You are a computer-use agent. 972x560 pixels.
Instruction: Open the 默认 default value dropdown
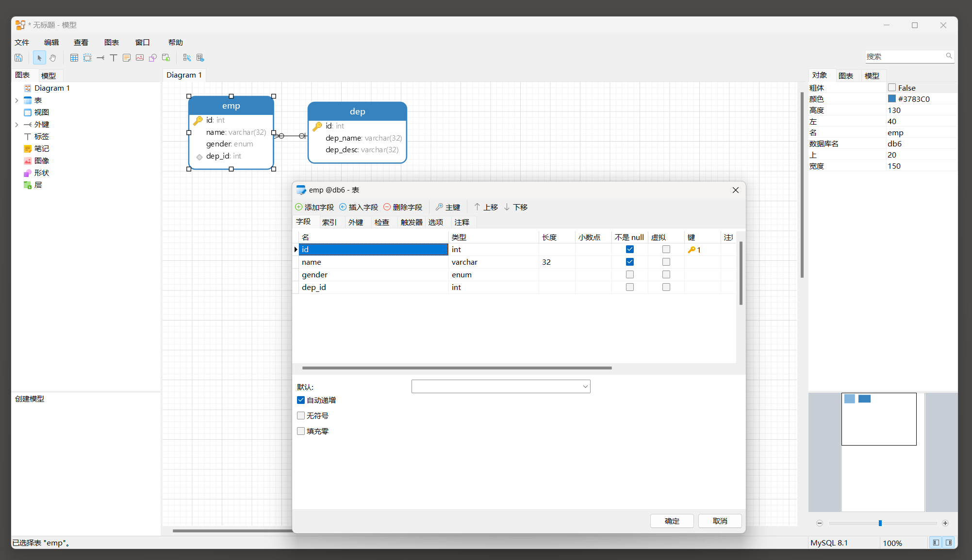[x=585, y=386]
